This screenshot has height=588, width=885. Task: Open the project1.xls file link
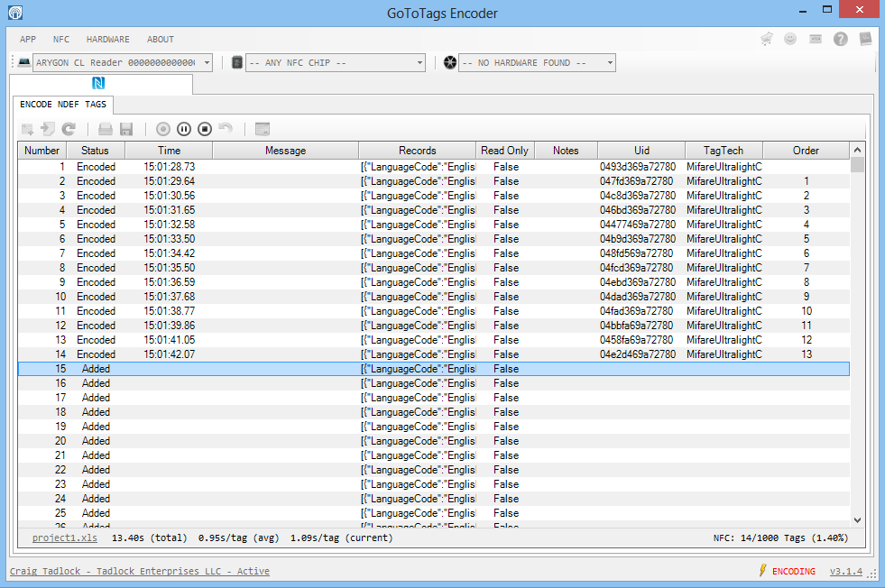pos(65,537)
